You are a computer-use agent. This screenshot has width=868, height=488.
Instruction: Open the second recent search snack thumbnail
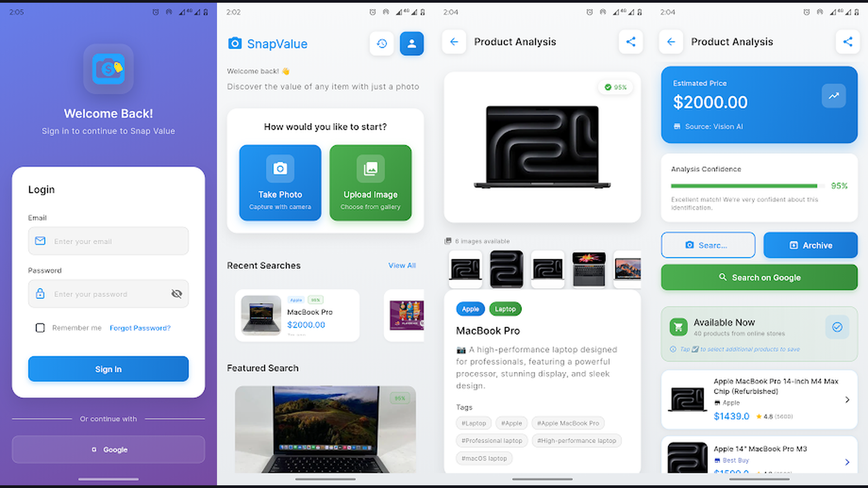[x=406, y=315]
